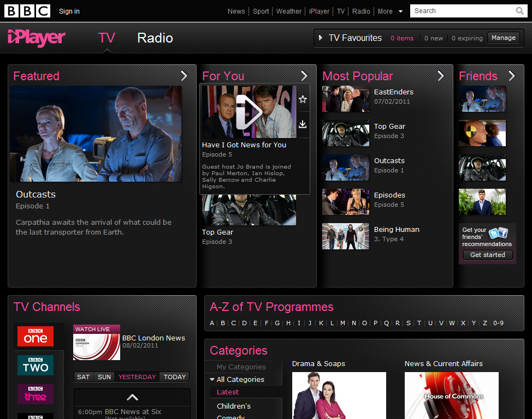Add Have I Got News to favourites star
This screenshot has width=532, height=419.
pos(303,99)
